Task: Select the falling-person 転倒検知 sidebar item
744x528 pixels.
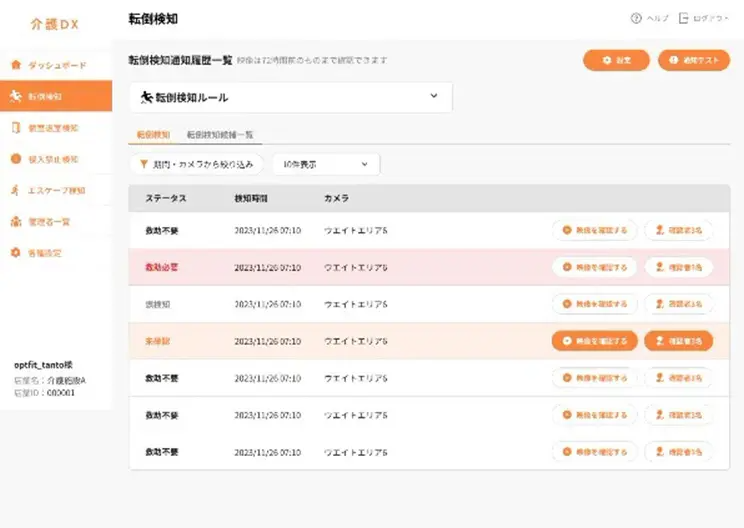Action: (56, 96)
